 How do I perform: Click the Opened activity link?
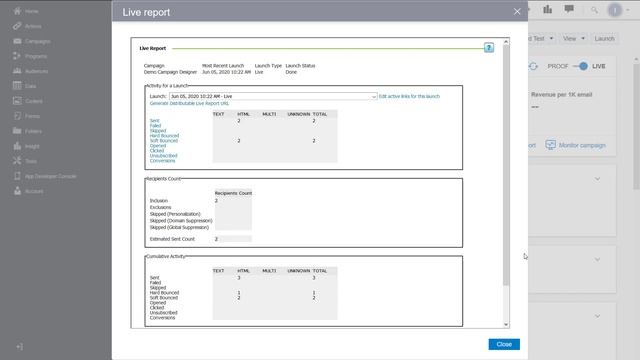pyautogui.click(x=158, y=146)
